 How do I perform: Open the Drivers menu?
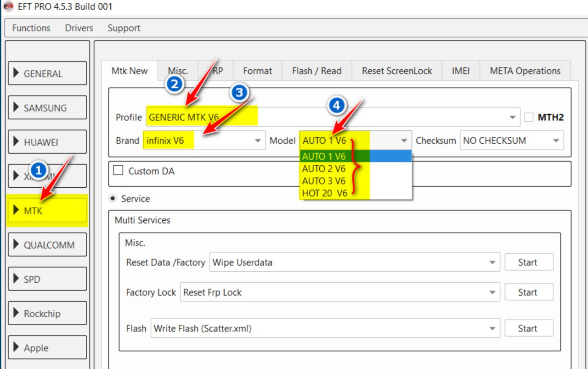tap(79, 28)
